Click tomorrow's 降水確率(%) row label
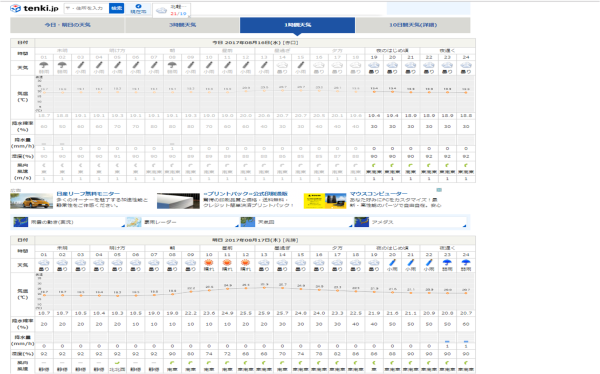600x374 pixels. point(23,324)
